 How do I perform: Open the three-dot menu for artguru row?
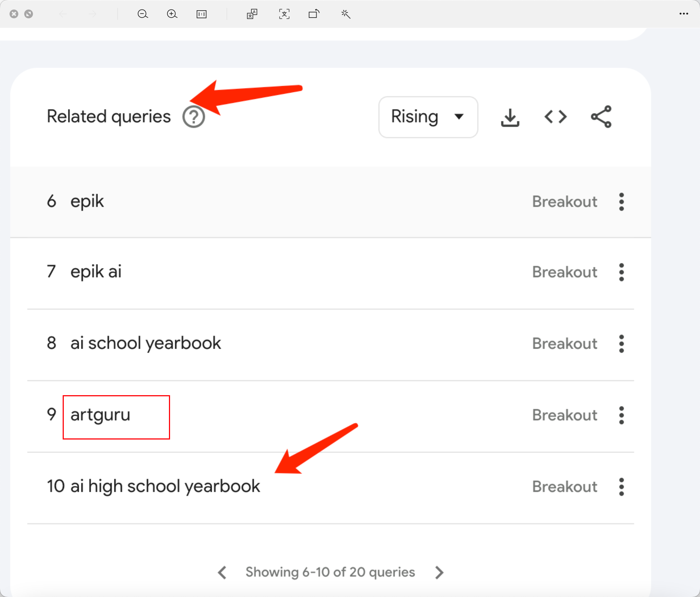(622, 415)
